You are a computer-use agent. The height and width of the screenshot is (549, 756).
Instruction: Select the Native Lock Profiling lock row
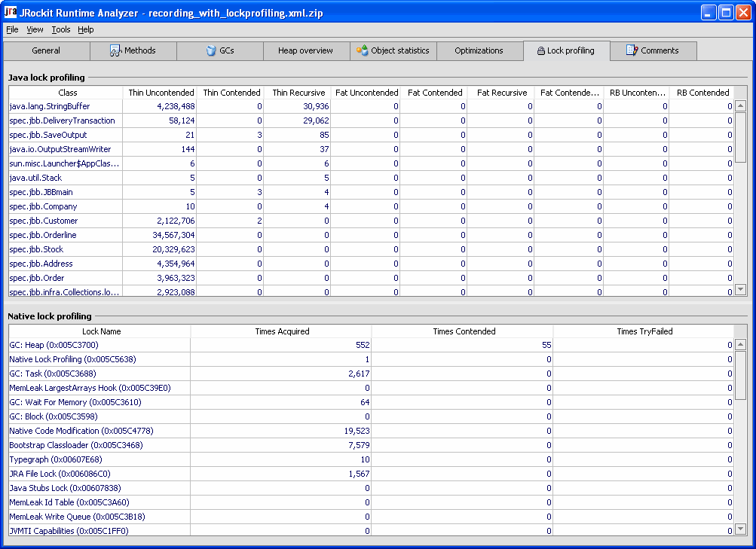(372, 359)
